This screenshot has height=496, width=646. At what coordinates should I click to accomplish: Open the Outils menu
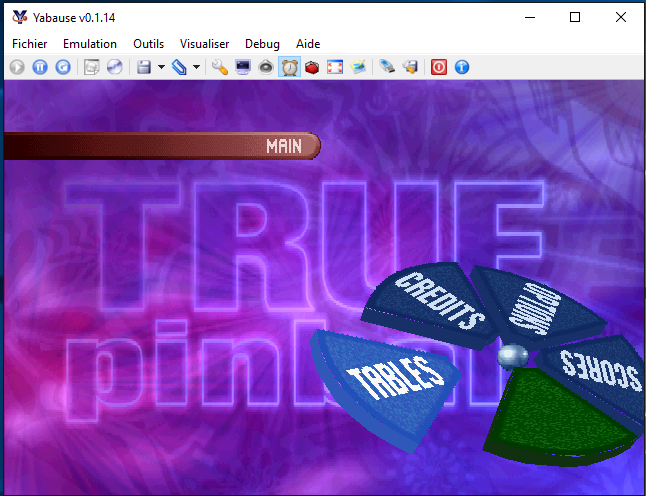149,44
